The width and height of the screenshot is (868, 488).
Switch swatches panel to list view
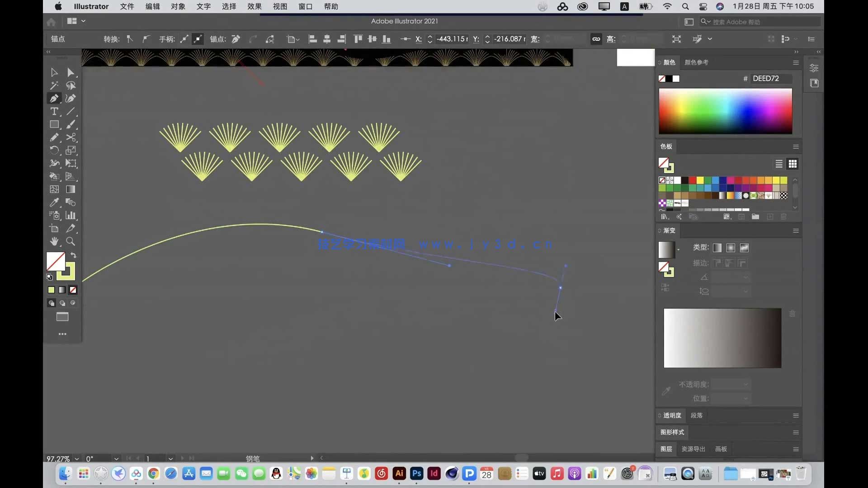(x=779, y=164)
